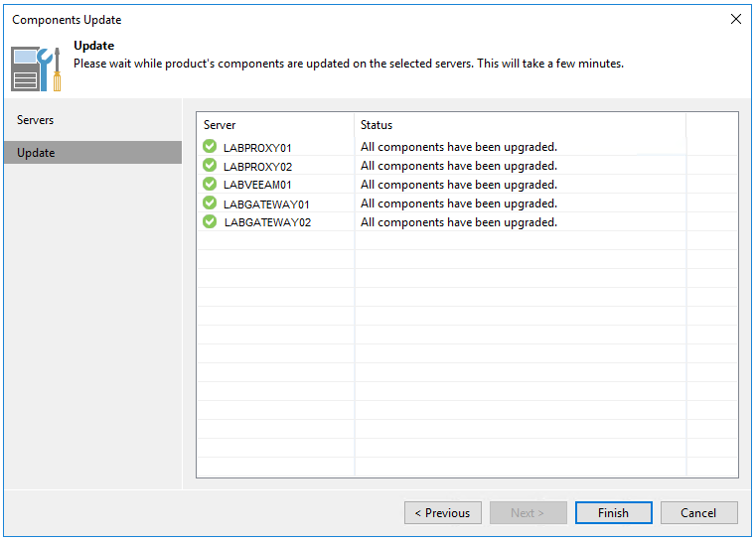756x542 pixels.
Task: Click the upgrade status text for LABGATEWAY02
Action: 458,222
